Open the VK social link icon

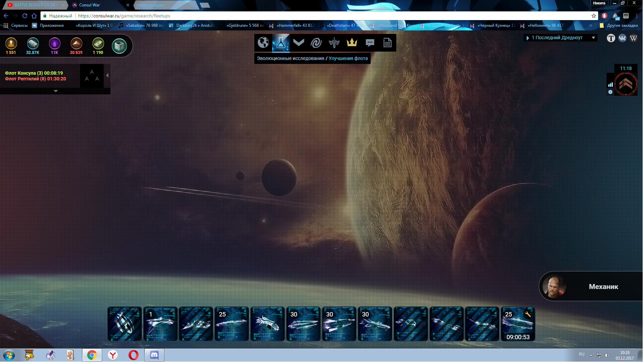[x=623, y=38]
